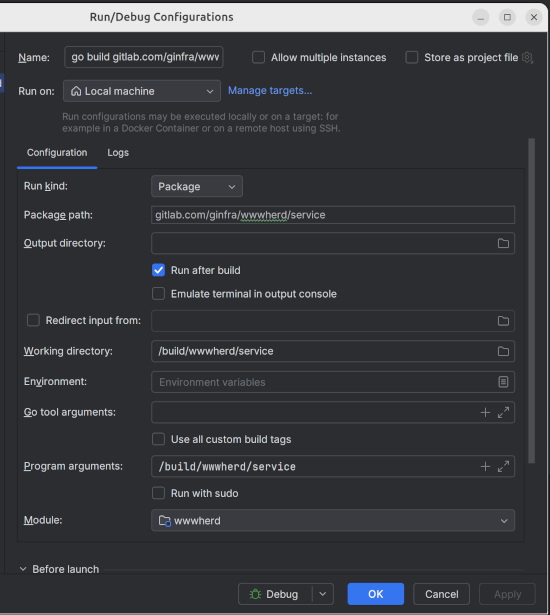Click the Package path input field
This screenshot has height=615, width=550.
[333, 215]
